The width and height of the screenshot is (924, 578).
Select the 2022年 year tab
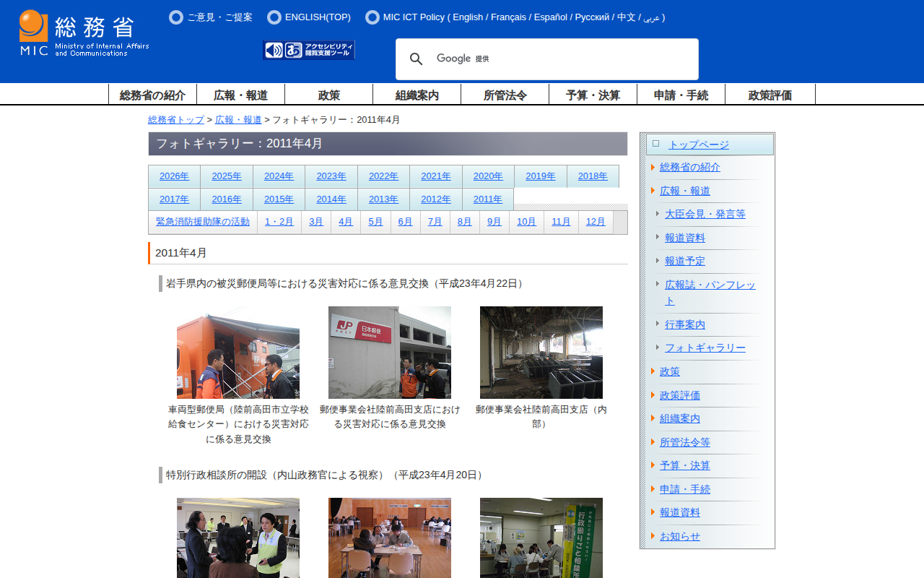[x=383, y=176]
